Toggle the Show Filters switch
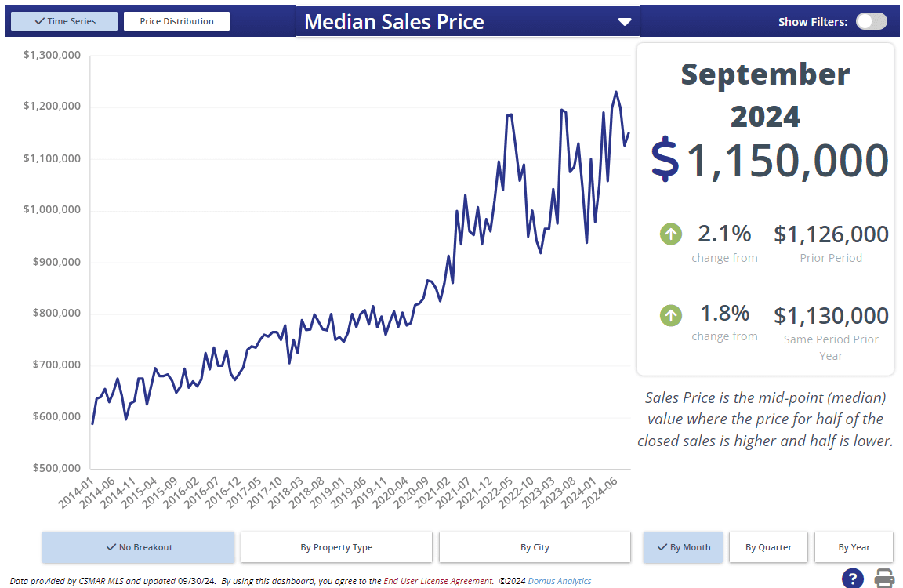The height and width of the screenshot is (588, 903). point(871,21)
